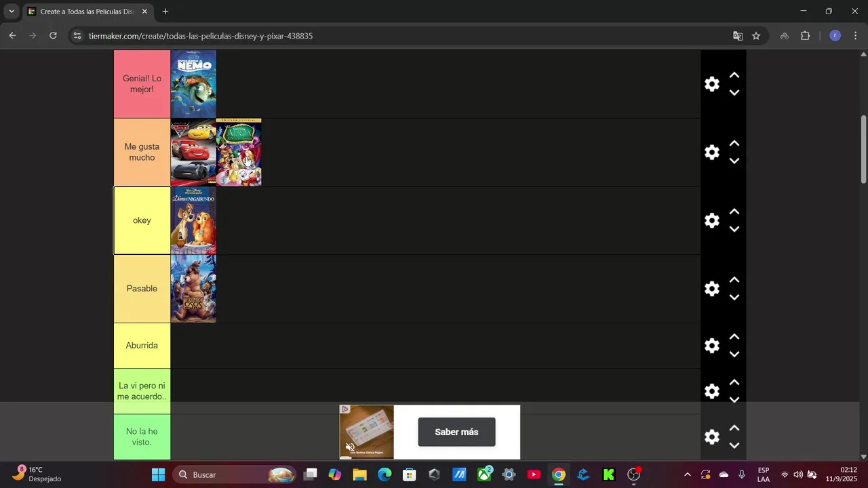
Task: Select the Tierra de Osos poster
Action: tap(193, 289)
